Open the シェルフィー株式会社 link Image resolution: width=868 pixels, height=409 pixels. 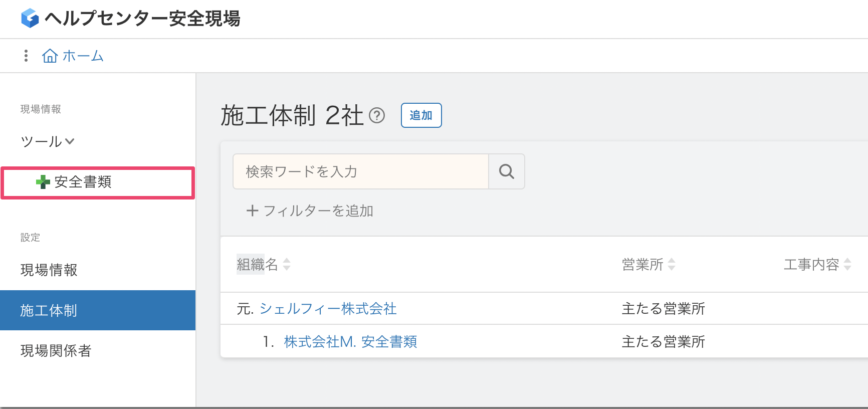[x=328, y=309]
